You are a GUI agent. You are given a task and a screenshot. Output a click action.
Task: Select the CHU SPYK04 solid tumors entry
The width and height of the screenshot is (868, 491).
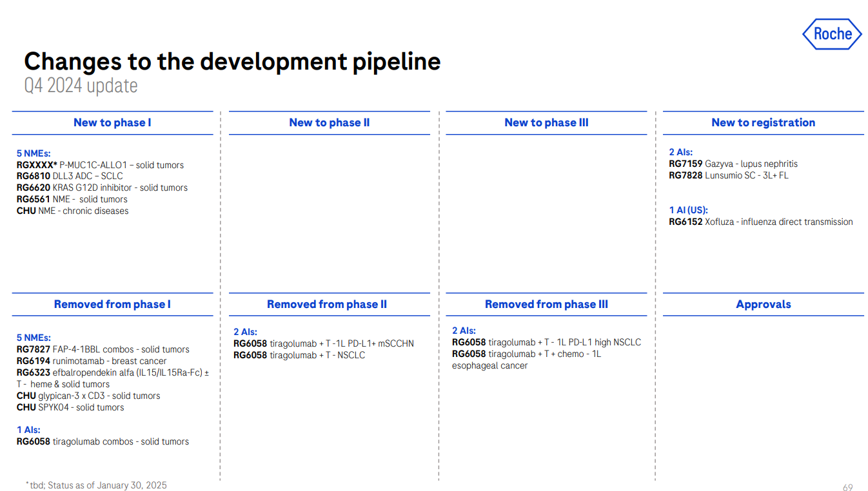coord(70,407)
